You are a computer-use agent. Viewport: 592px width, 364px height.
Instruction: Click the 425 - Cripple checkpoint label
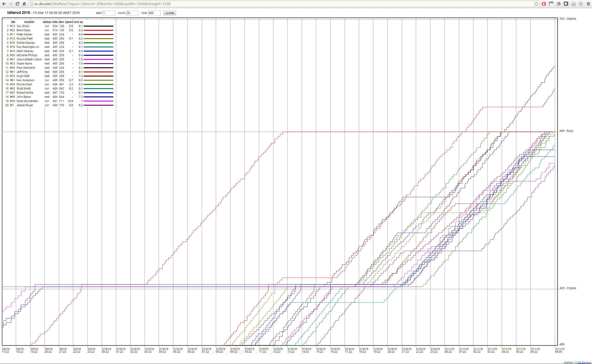tap(567, 288)
